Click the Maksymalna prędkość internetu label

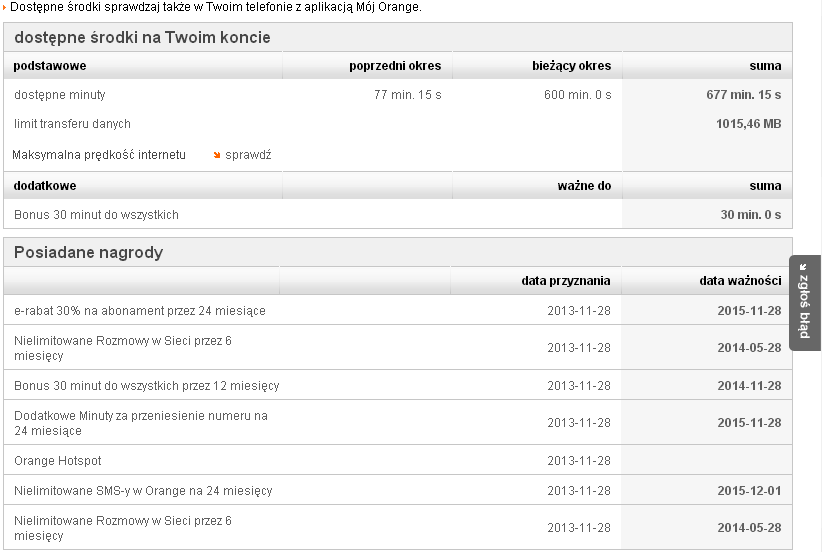click(99, 155)
